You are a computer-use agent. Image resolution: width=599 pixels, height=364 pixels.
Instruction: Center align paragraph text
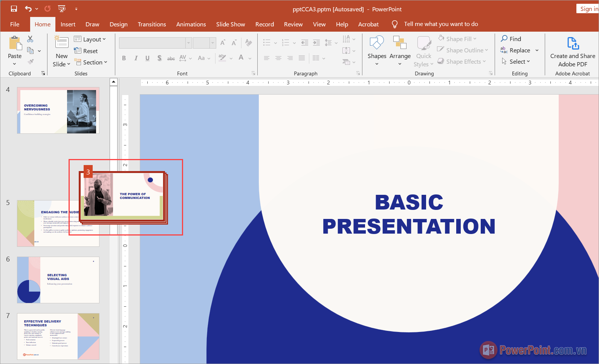click(278, 58)
